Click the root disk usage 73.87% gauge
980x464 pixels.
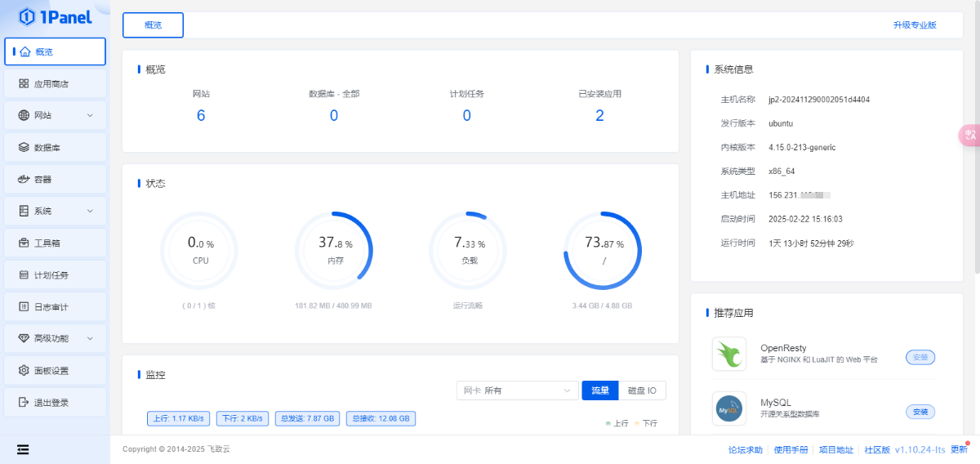(603, 250)
